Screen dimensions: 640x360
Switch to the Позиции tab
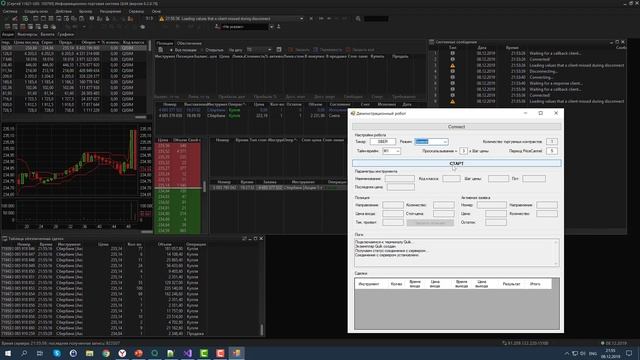point(164,43)
